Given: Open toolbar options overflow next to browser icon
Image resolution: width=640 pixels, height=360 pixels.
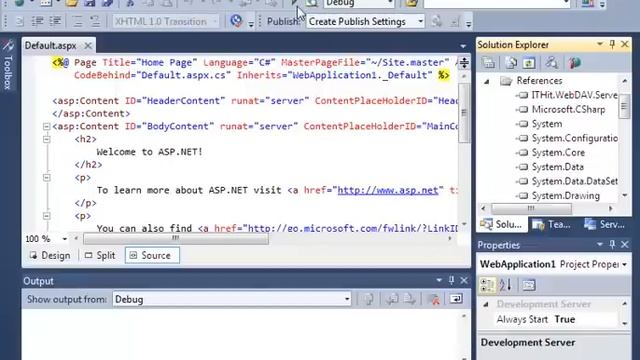Looking at the screenshot, I should tap(251, 24).
